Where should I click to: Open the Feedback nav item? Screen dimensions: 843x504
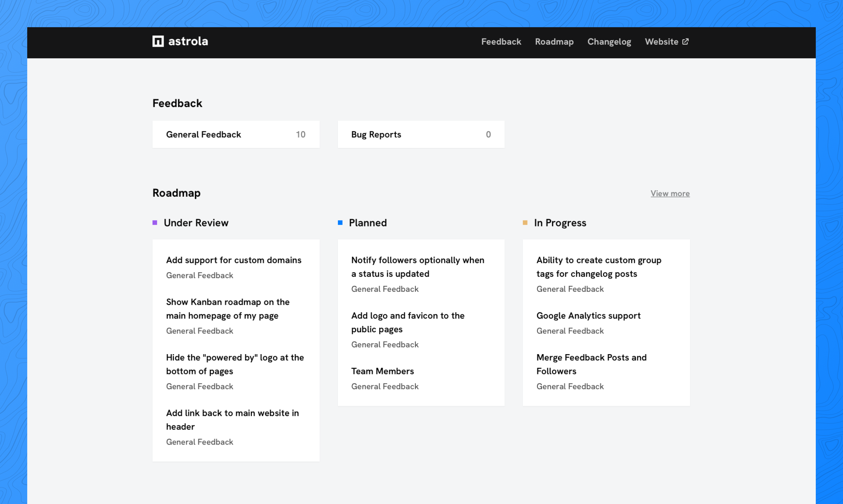point(501,41)
